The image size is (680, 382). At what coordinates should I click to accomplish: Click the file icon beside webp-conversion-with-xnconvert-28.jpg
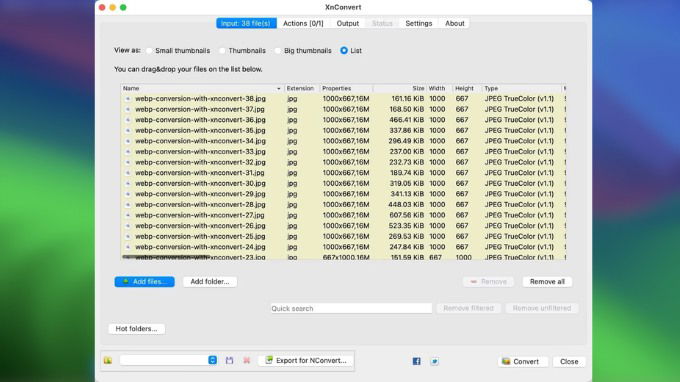(x=128, y=205)
